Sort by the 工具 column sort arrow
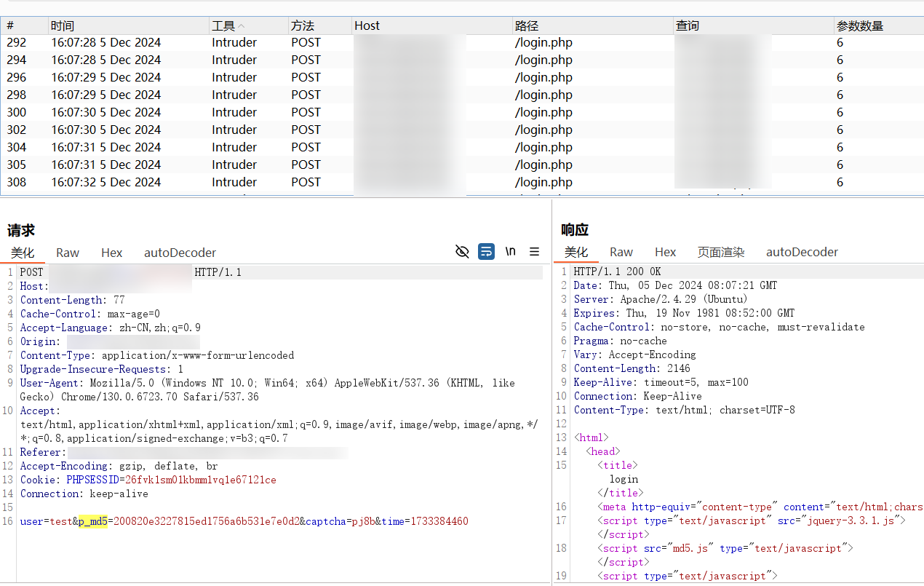This screenshot has width=924, height=586. pos(242,26)
